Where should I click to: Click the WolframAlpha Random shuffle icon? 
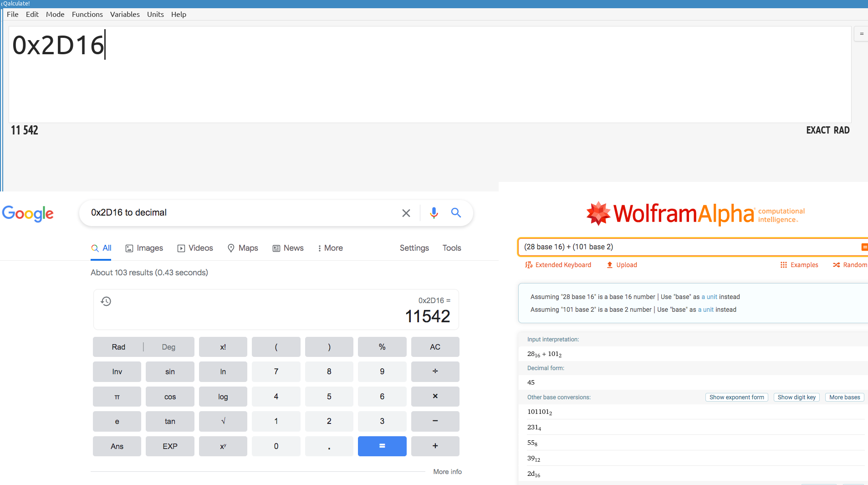click(837, 265)
